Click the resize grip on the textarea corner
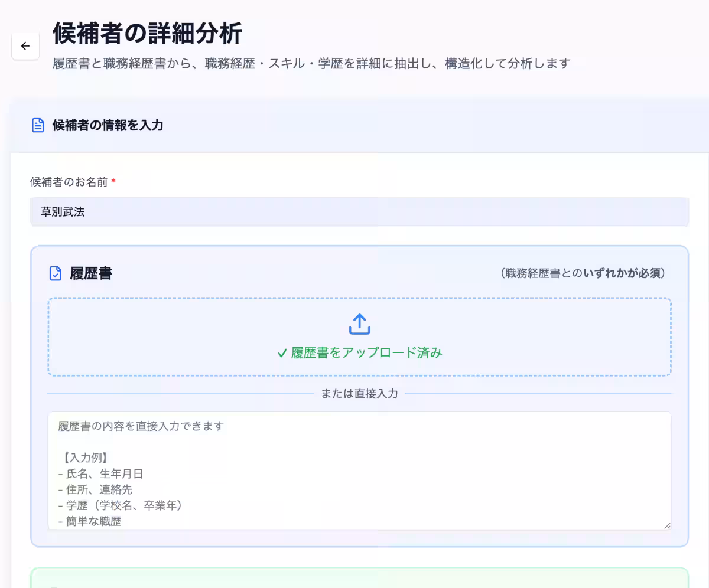The height and width of the screenshot is (588, 709). click(x=668, y=524)
